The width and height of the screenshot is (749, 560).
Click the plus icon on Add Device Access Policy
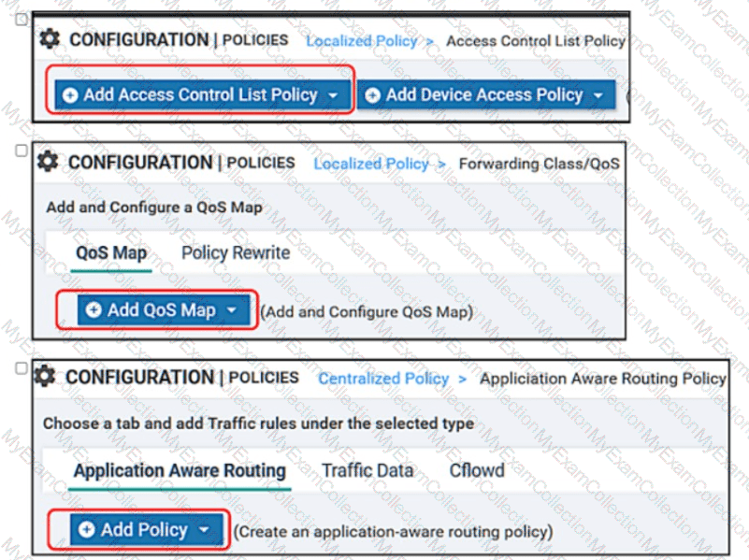pyautogui.click(x=373, y=95)
